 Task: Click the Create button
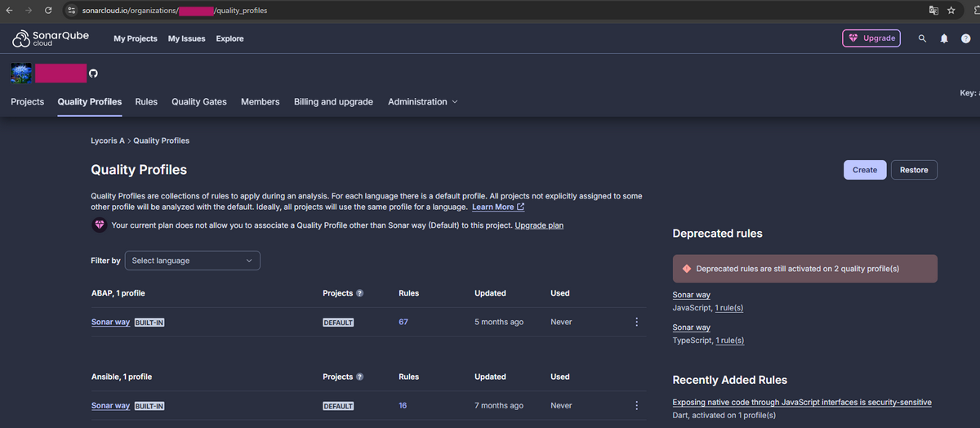[x=865, y=170]
